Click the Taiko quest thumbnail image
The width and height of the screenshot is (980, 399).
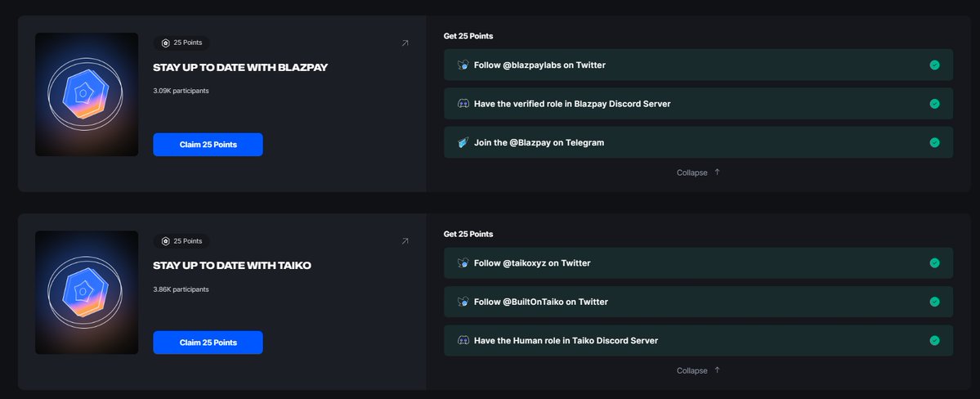(x=87, y=292)
